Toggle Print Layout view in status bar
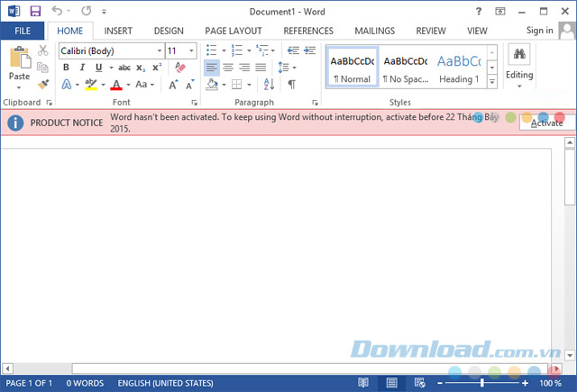The height and width of the screenshot is (392, 577). [x=391, y=383]
